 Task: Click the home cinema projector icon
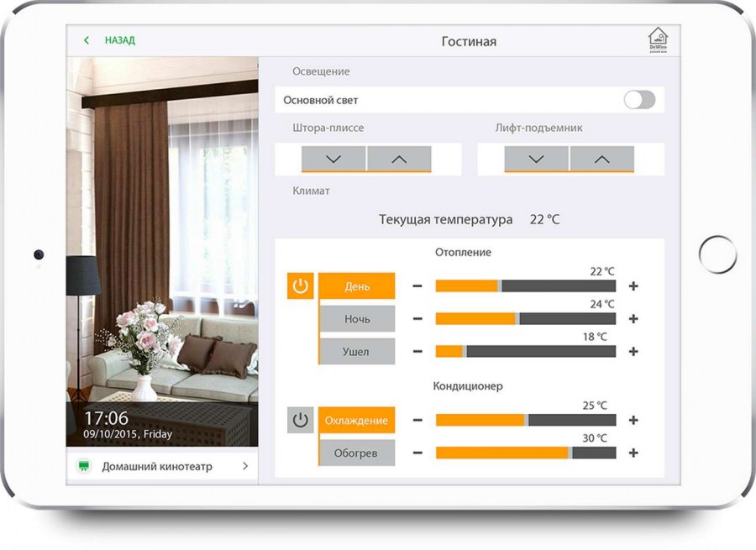coord(83,466)
